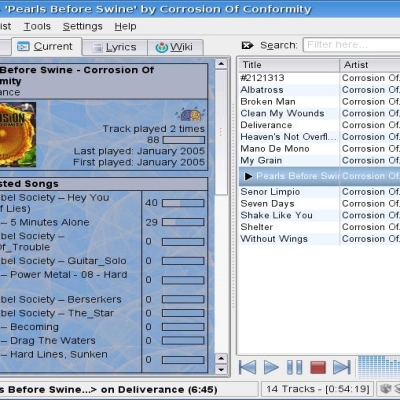Click the context browser scroll-down arrow at bottom
400x400 pixels.
pyautogui.click(x=221, y=370)
